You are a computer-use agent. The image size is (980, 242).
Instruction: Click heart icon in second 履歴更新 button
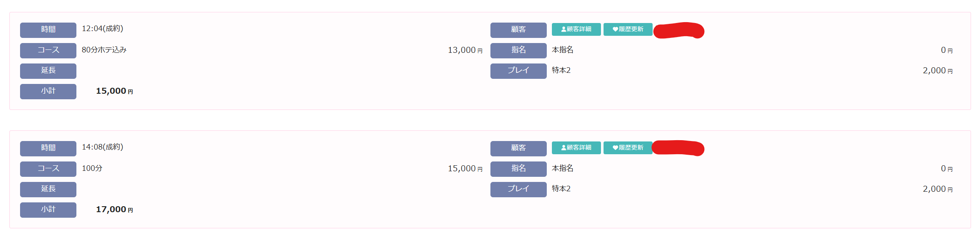[x=615, y=148]
